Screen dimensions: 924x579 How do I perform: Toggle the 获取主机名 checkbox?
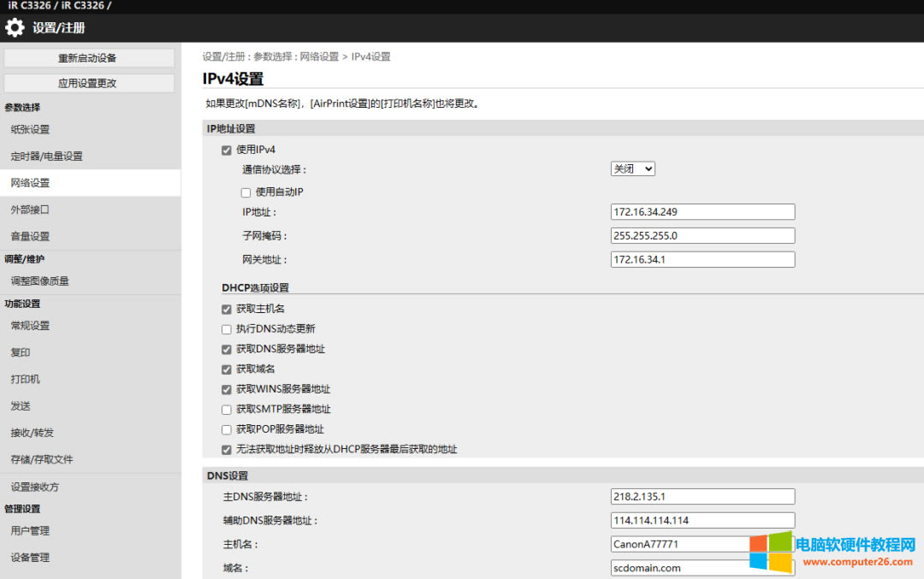point(227,309)
